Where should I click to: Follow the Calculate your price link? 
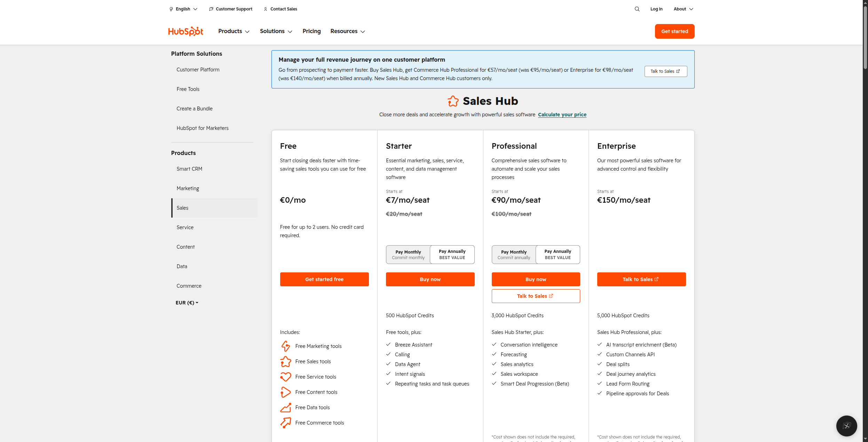(562, 115)
